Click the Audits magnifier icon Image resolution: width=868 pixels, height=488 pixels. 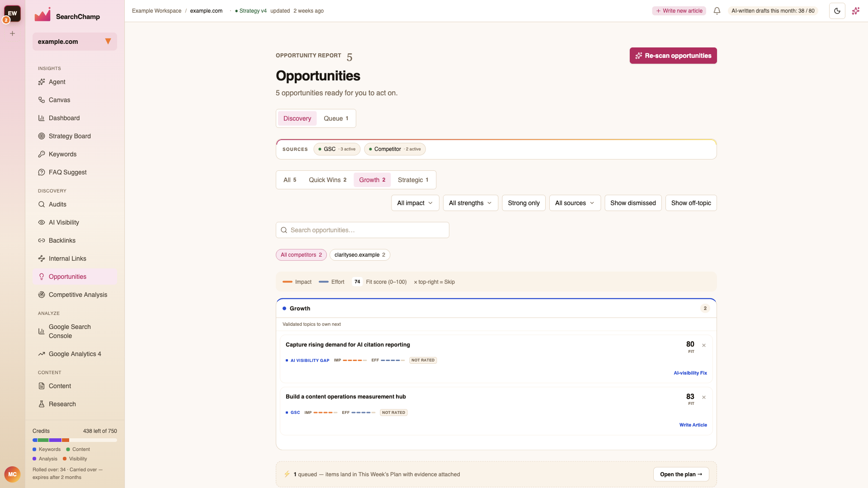(42, 204)
